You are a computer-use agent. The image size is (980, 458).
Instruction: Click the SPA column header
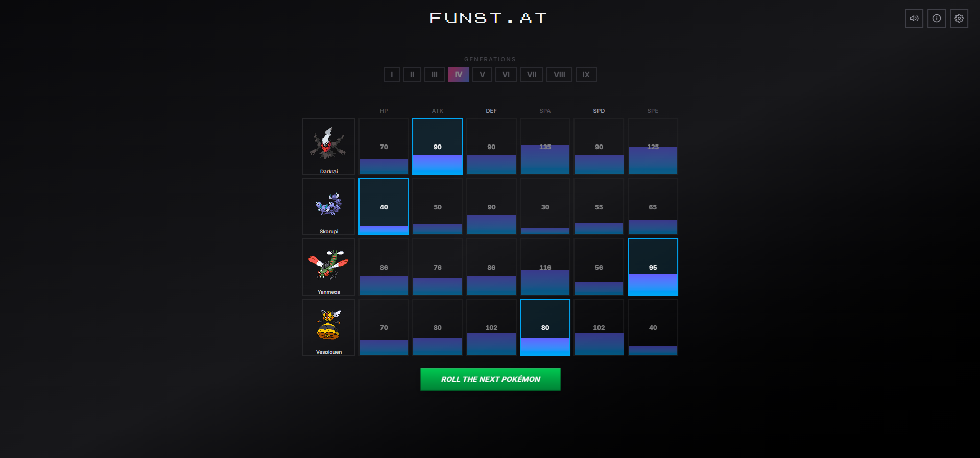[545, 111]
